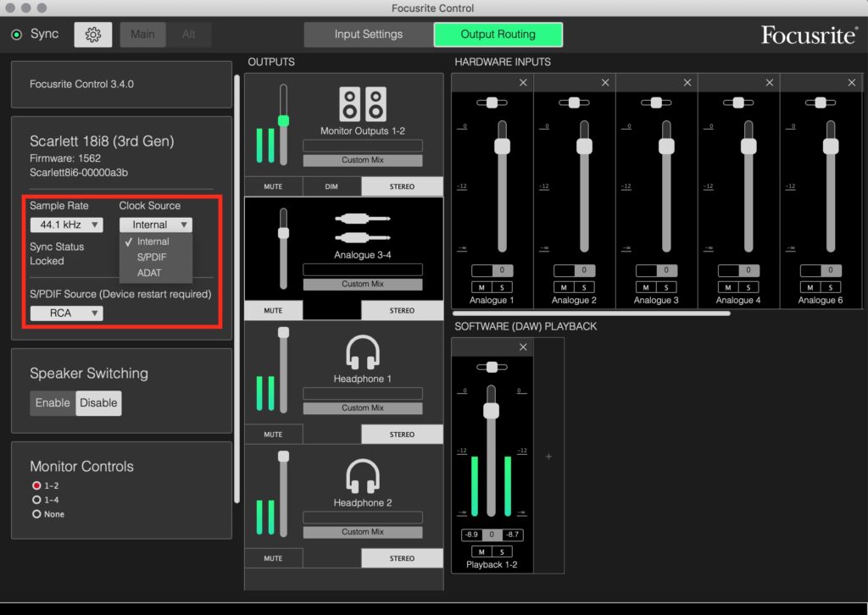Image resolution: width=868 pixels, height=615 pixels.
Task: Click the Analogue 2 pan slider
Action: pos(574,102)
